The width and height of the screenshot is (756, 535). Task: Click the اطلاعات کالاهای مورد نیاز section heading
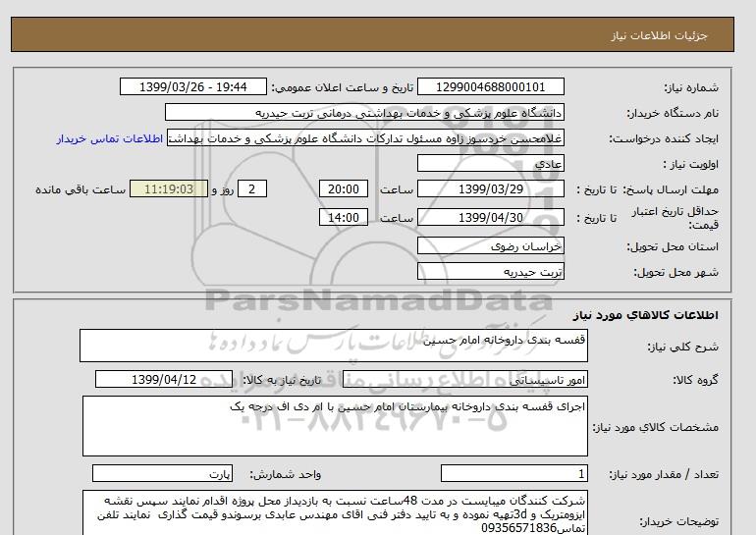coord(646,315)
